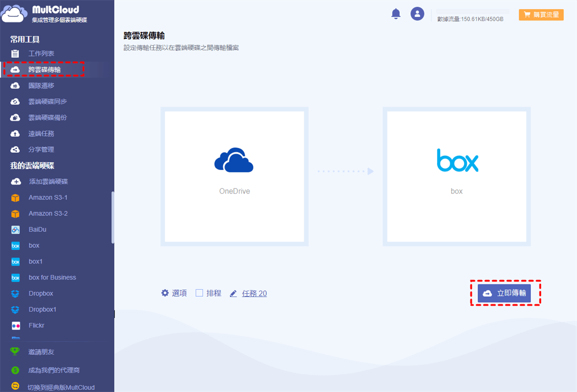This screenshot has height=392, width=577.
Task: Open the Amazon S3-1 drive
Action: point(48,197)
